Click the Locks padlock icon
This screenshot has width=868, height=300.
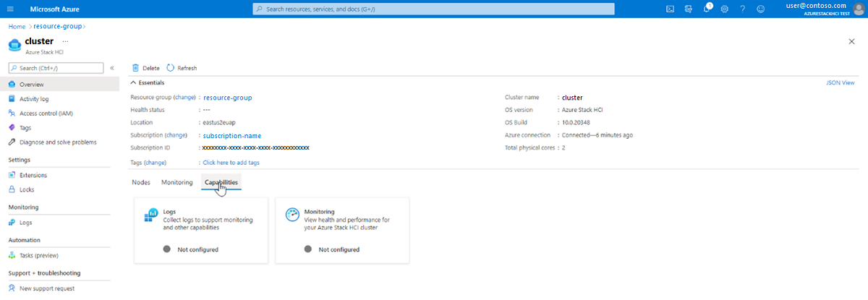(x=12, y=189)
